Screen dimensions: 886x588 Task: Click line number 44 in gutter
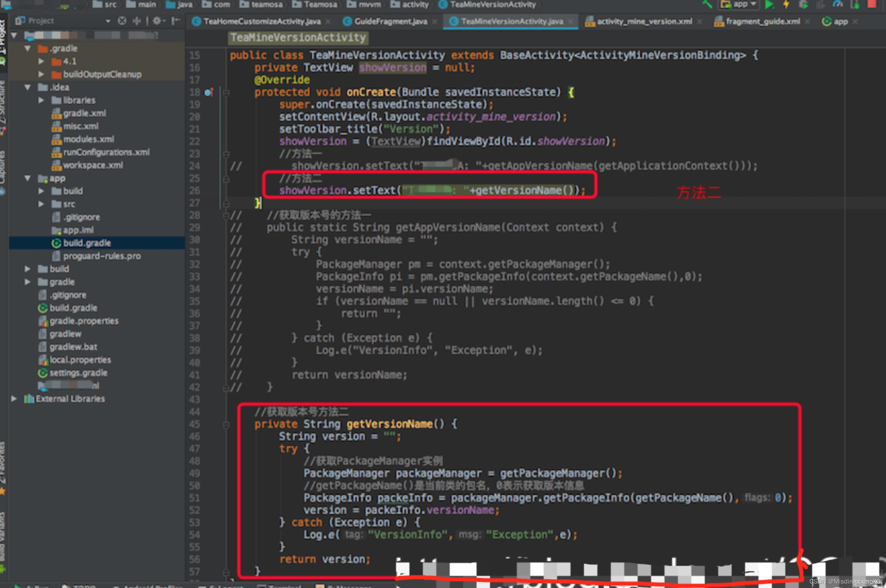[195, 412]
